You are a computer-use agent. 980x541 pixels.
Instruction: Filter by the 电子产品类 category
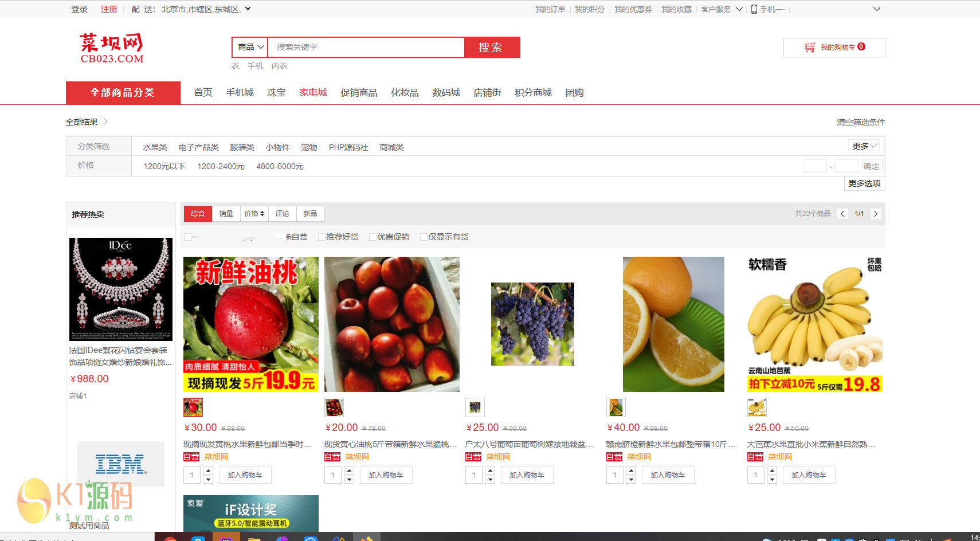click(x=198, y=147)
